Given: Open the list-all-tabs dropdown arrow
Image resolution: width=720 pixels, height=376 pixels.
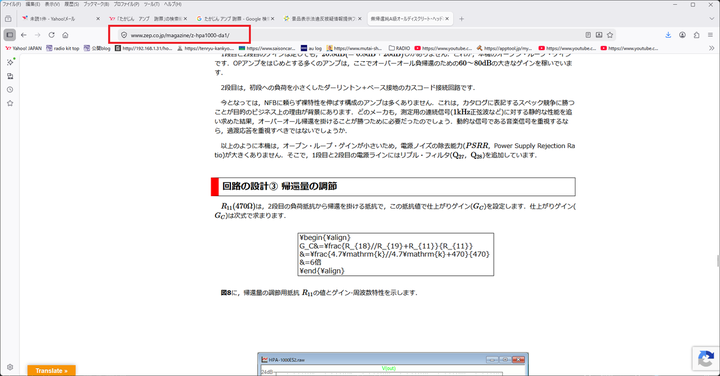Looking at the screenshot, I should 711,19.
